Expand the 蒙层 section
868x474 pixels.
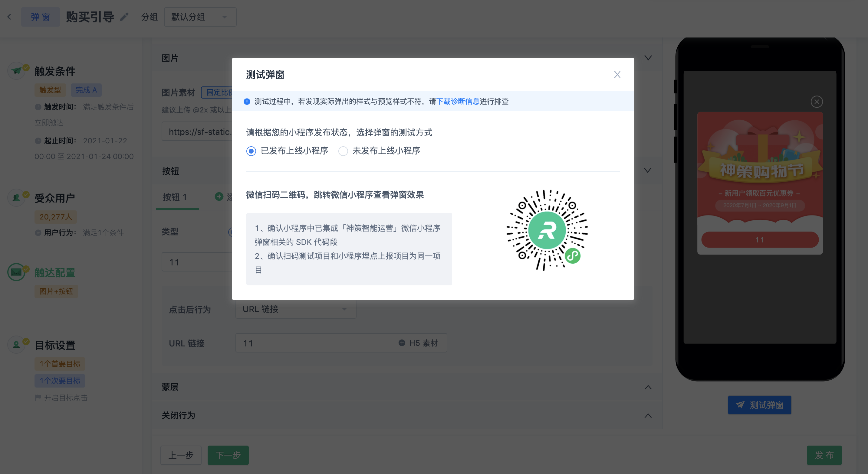pos(648,387)
